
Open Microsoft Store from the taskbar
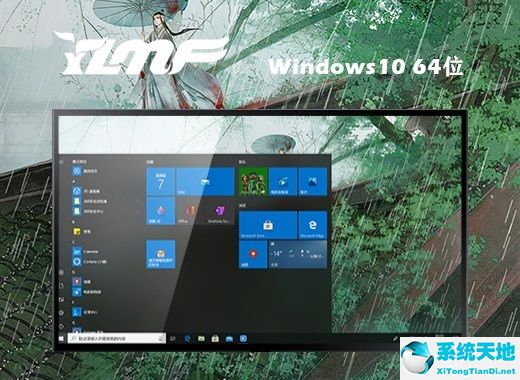pyautogui.click(x=215, y=339)
